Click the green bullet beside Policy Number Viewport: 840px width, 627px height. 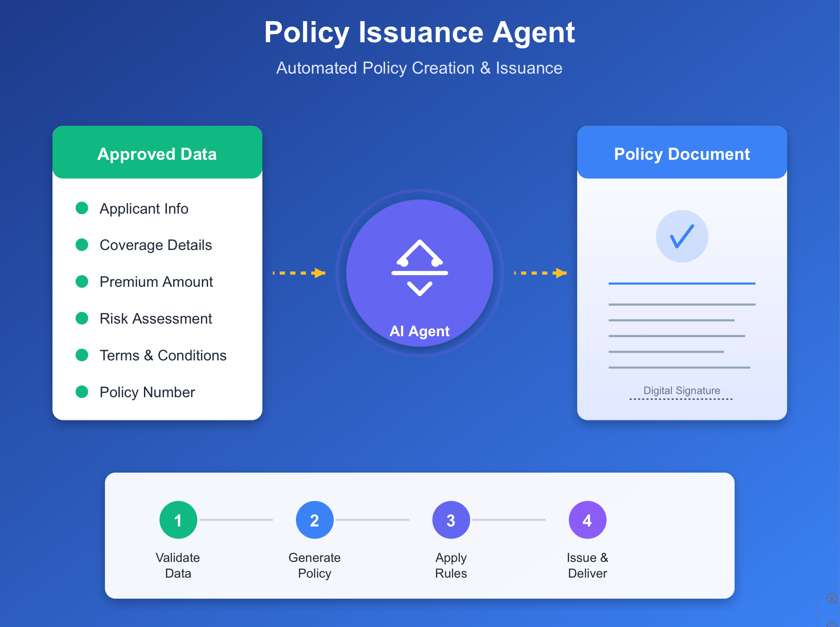(82, 392)
